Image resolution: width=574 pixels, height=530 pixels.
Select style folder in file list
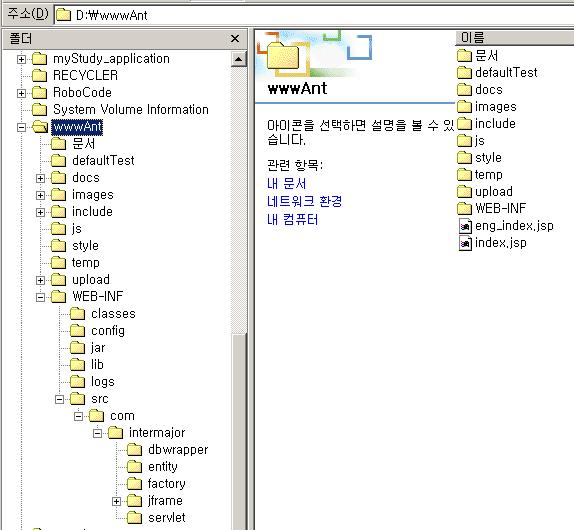click(x=480, y=158)
